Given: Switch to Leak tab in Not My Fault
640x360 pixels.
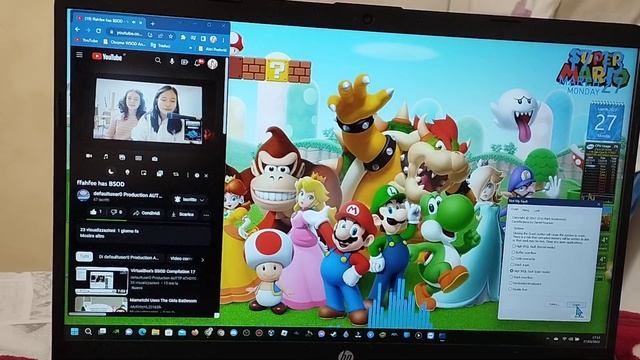Looking at the screenshot, I should [537, 211].
